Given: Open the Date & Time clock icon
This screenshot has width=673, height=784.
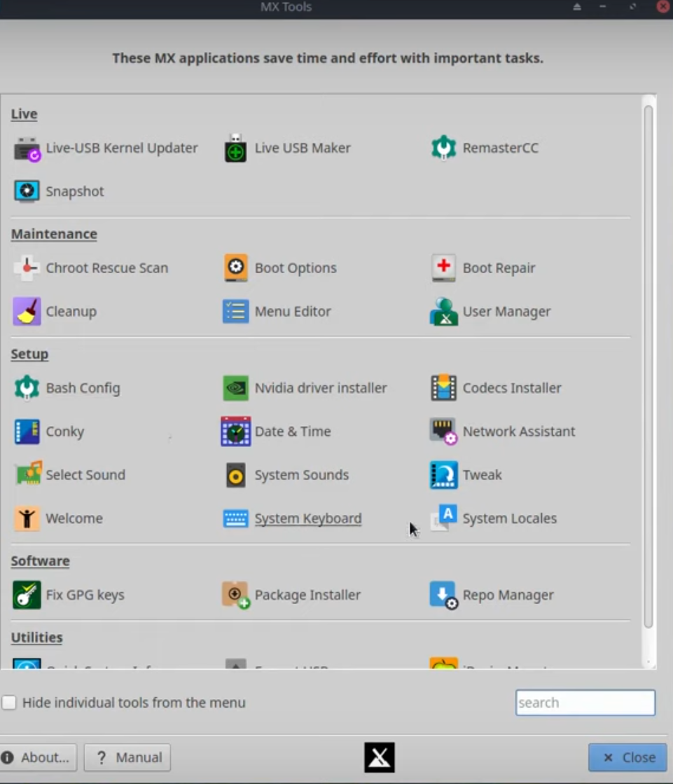Looking at the screenshot, I should [235, 431].
